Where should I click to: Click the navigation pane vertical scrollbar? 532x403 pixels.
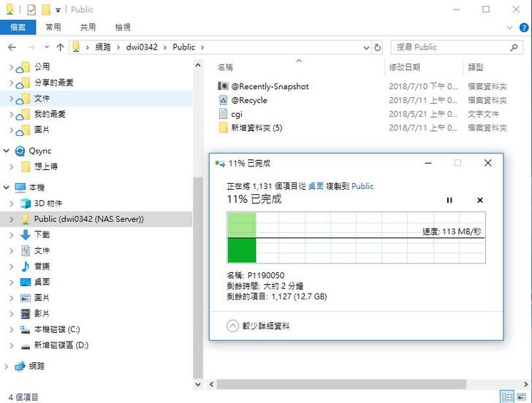(x=198, y=278)
